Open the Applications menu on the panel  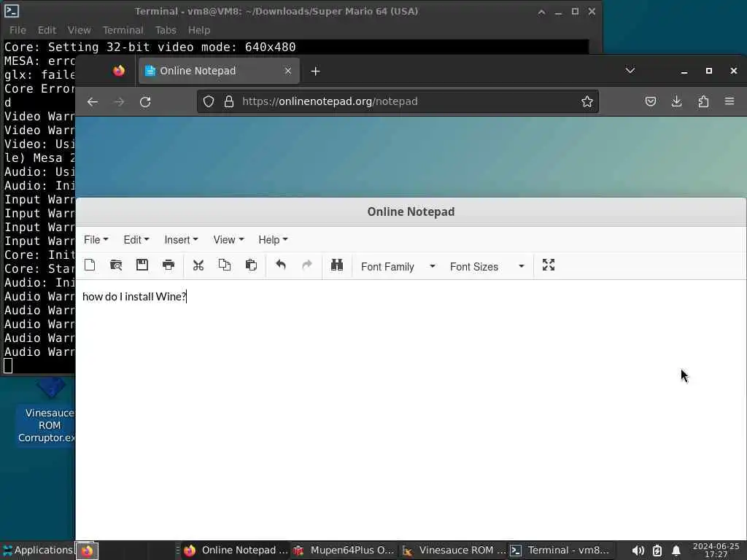[x=38, y=550]
